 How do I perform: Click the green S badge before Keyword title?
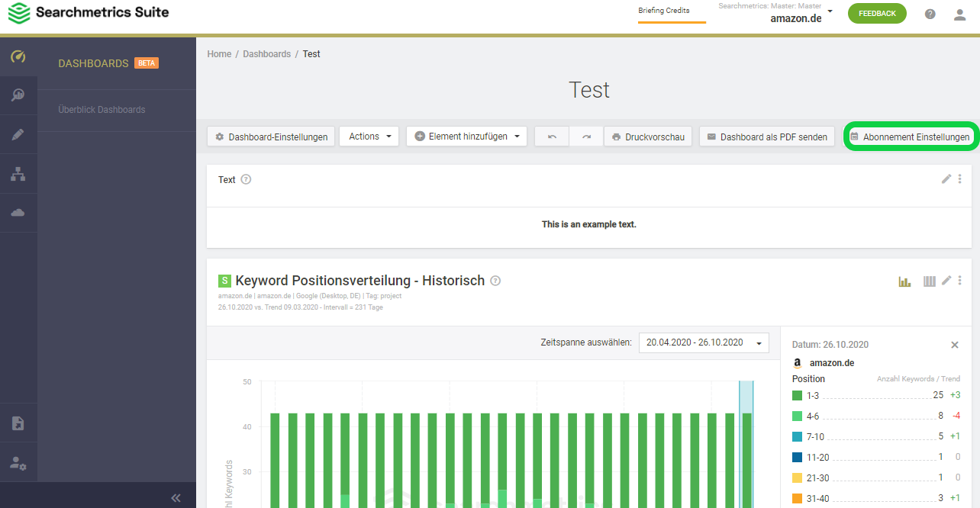(x=224, y=281)
